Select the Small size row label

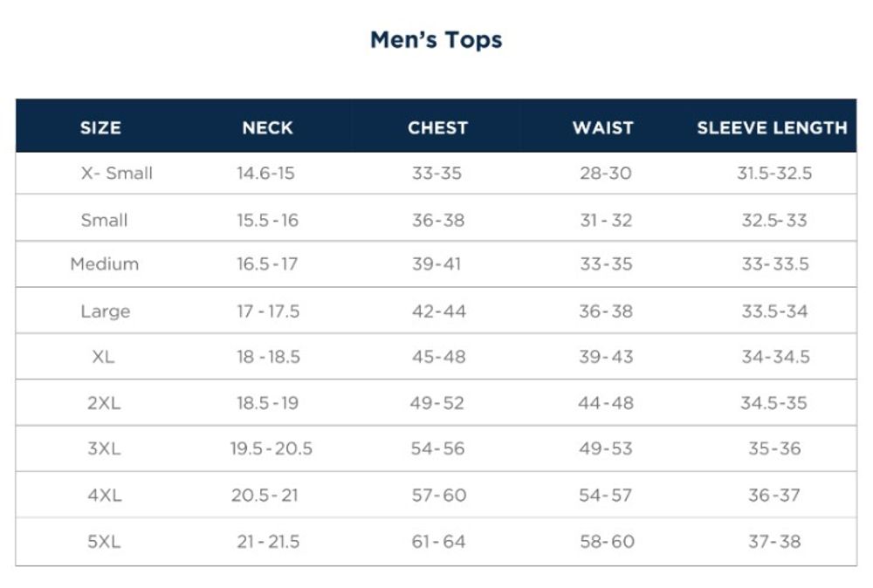104,221
